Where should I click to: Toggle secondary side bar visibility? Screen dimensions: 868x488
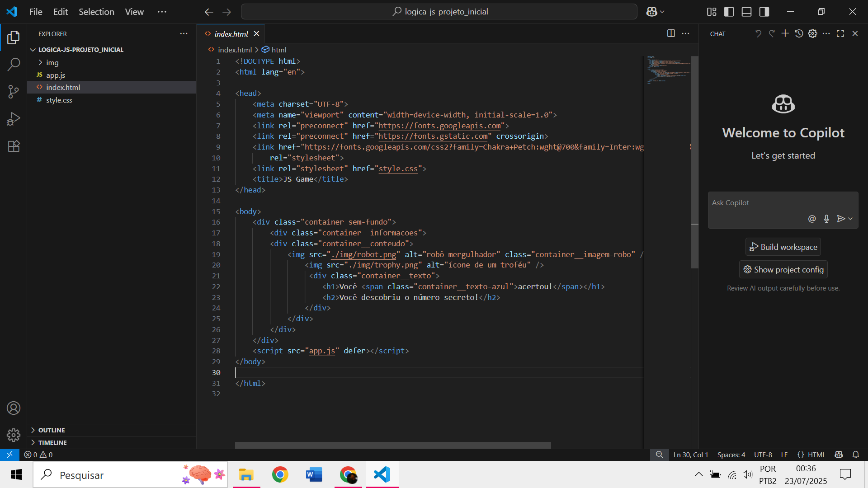coord(764,12)
